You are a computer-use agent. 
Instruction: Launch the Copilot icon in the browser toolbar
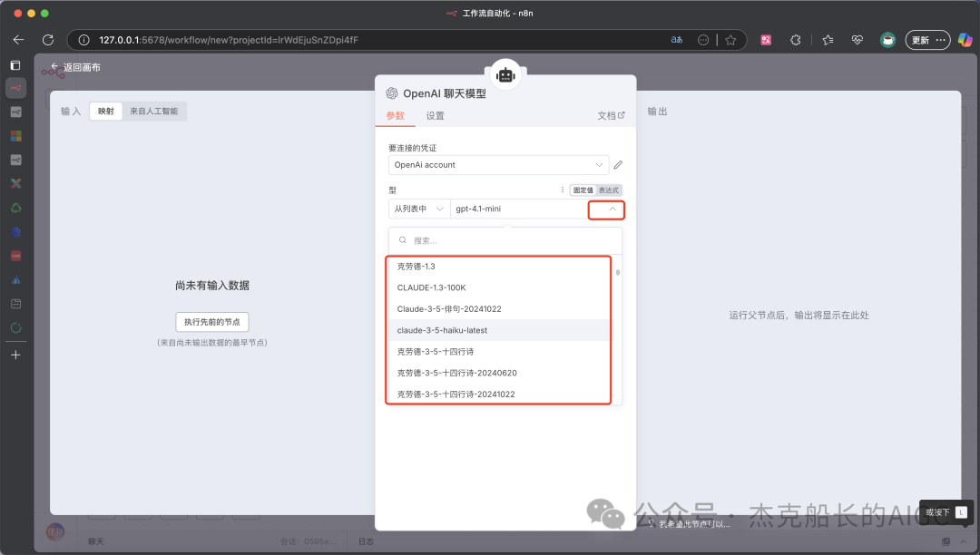pos(965,40)
